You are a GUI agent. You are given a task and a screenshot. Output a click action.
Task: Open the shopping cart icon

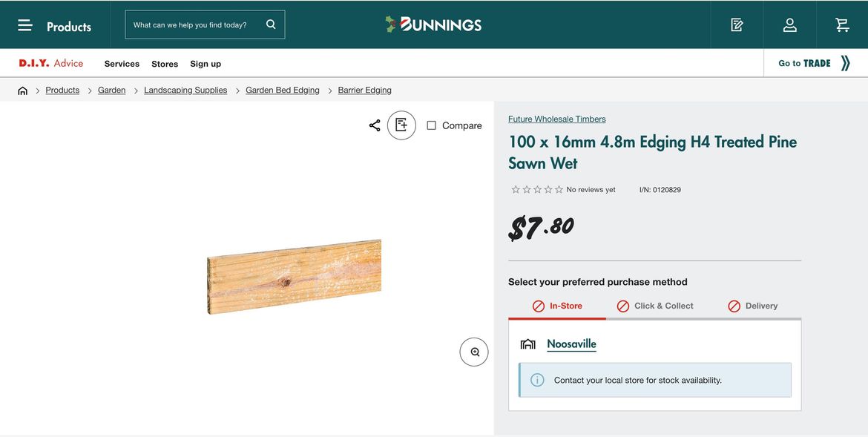click(x=842, y=24)
